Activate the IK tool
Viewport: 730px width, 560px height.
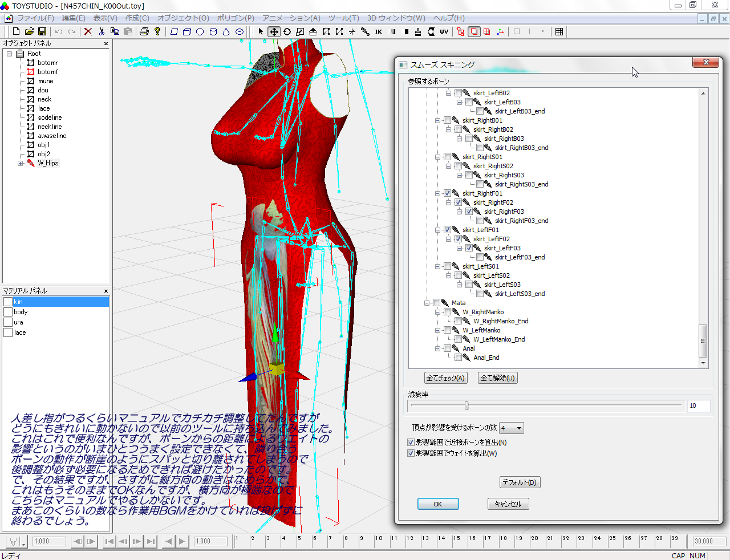pyautogui.click(x=379, y=32)
